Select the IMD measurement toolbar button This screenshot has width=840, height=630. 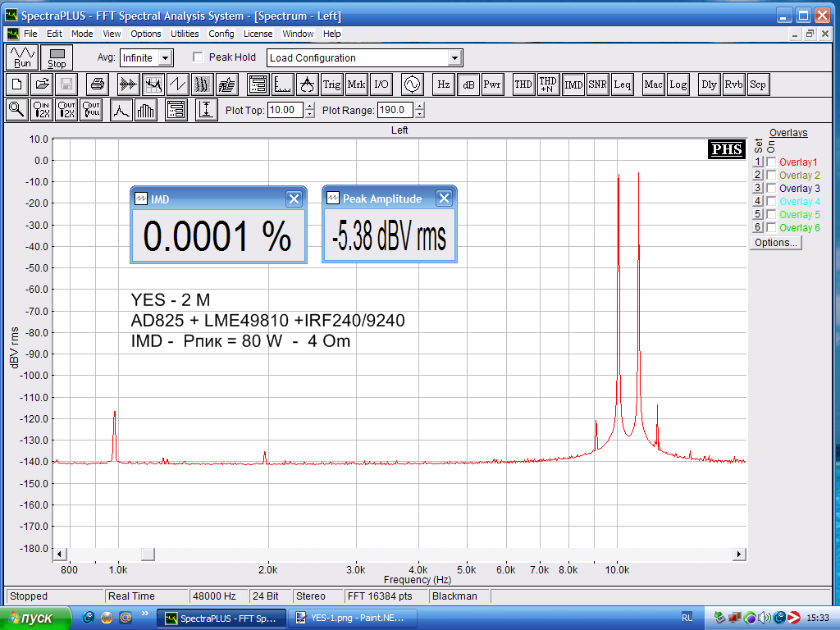[x=573, y=84]
